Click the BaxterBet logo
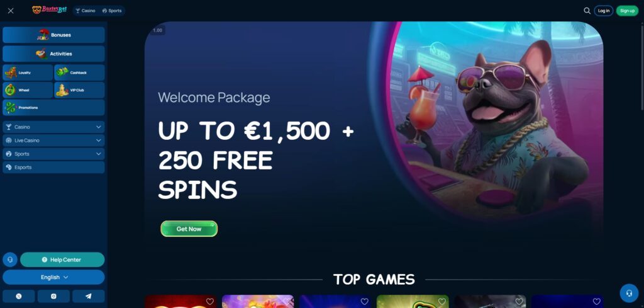 click(x=50, y=10)
